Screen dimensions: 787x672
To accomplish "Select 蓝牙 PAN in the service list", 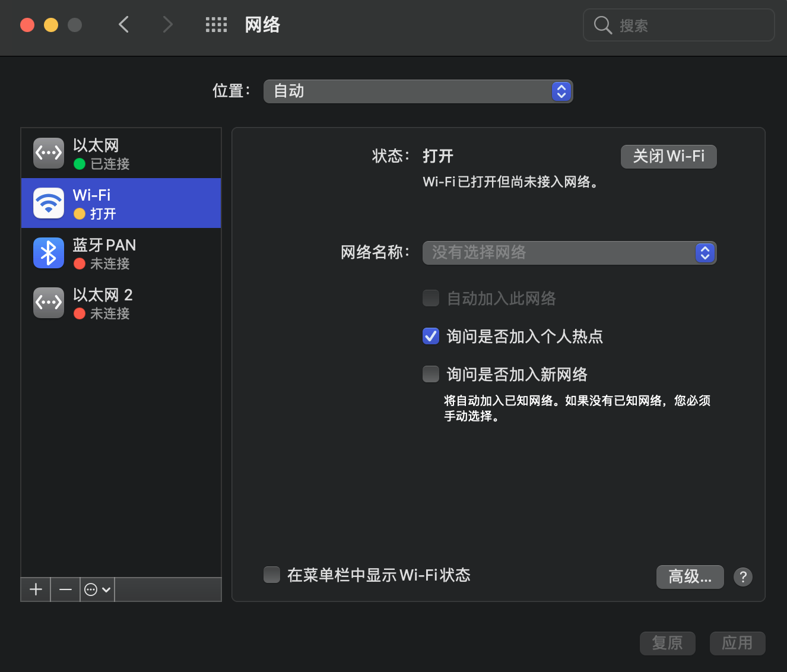I will click(x=121, y=253).
